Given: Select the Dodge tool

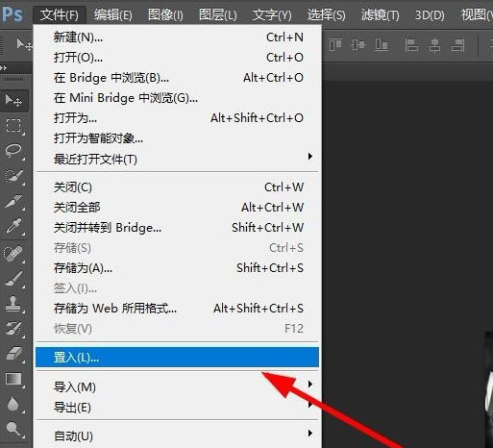Looking at the screenshot, I should 13,429.
